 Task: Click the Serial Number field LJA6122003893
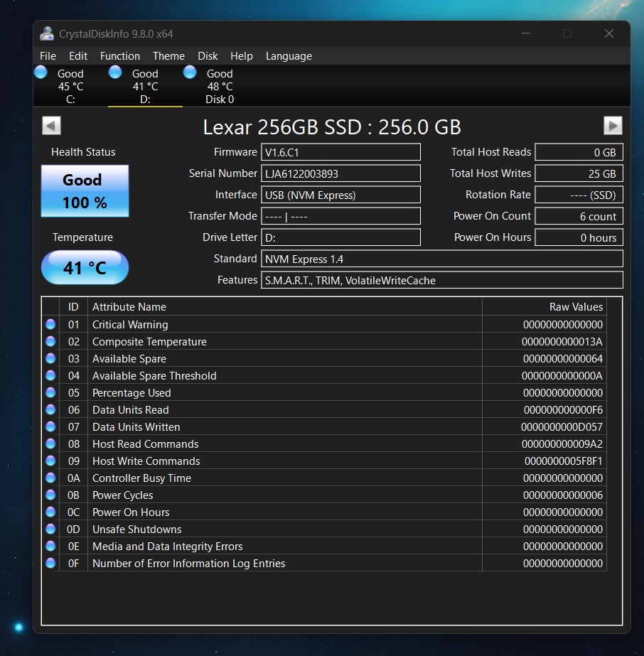pos(340,173)
